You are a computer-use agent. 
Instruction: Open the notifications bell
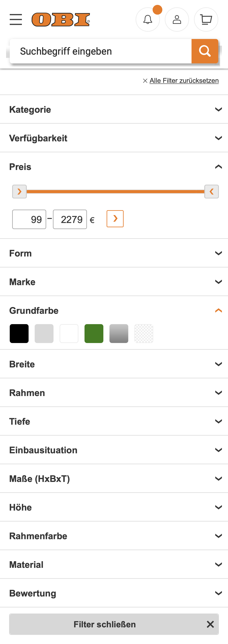(x=148, y=19)
